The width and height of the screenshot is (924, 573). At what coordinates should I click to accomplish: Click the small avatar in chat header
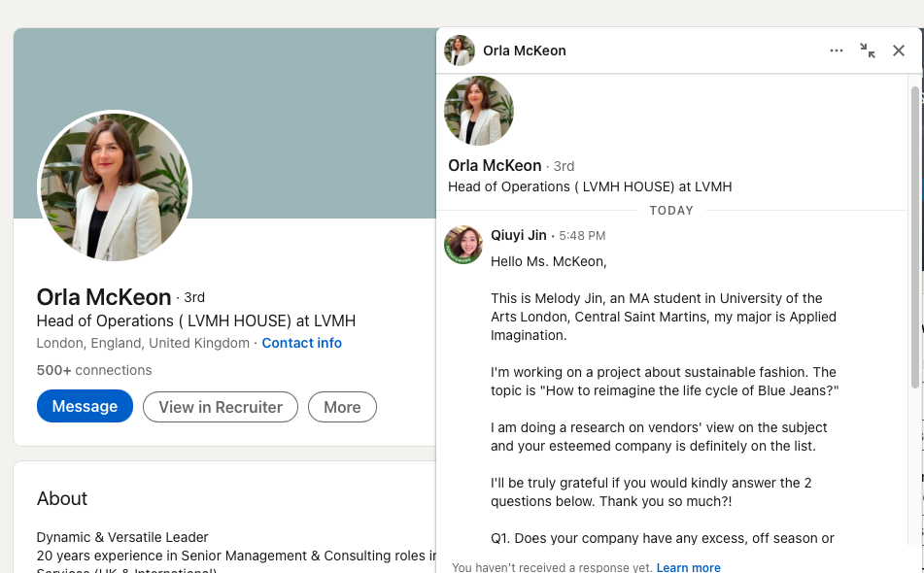[x=460, y=51]
